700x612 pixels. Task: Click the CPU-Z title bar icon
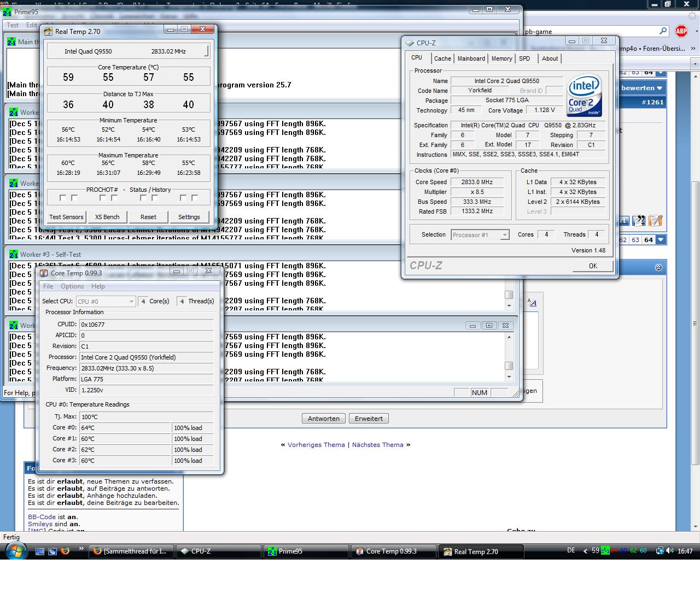[x=410, y=43]
